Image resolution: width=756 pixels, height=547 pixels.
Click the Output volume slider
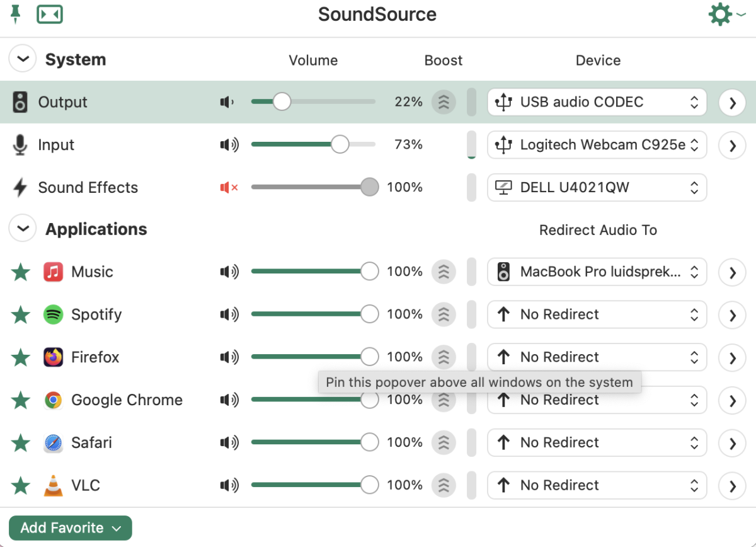[314, 101]
